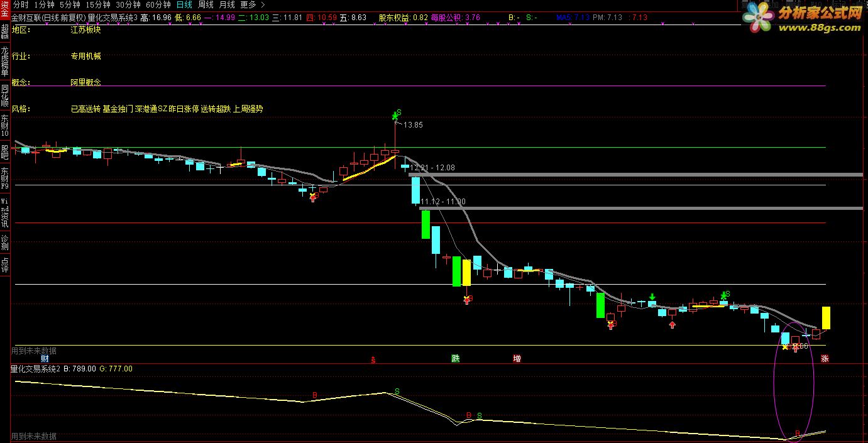The image size is (868, 443).
Task: Open the 股吧 sidebar tab
Action: [4, 152]
